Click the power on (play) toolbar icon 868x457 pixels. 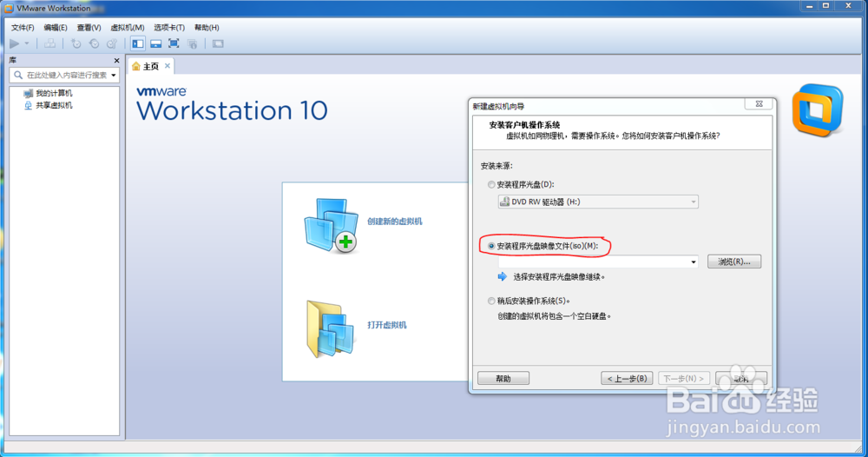click(x=15, y=43)
